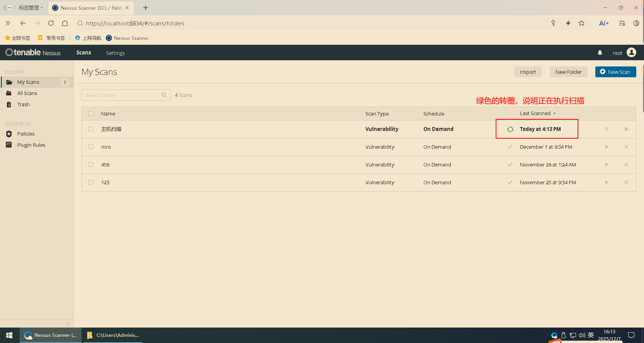
Task: Click the search magnifier icon in Search Scans
Action: click(164, 95)
